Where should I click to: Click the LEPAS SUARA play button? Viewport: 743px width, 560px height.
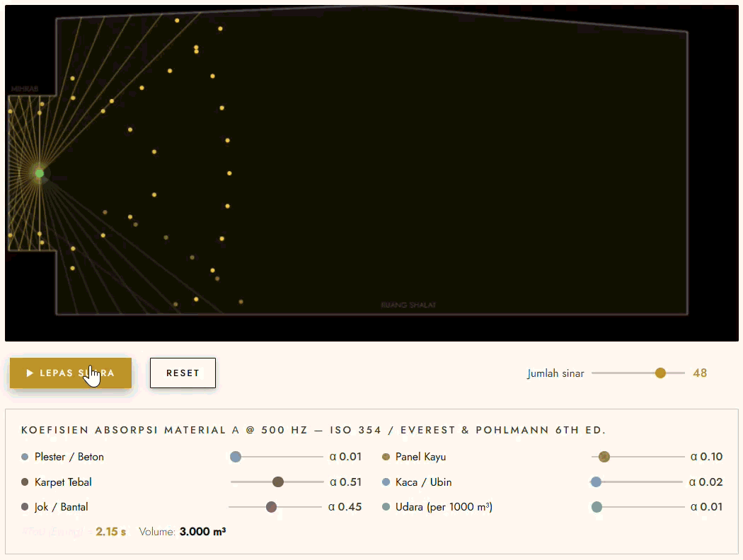tap(70, 373)
